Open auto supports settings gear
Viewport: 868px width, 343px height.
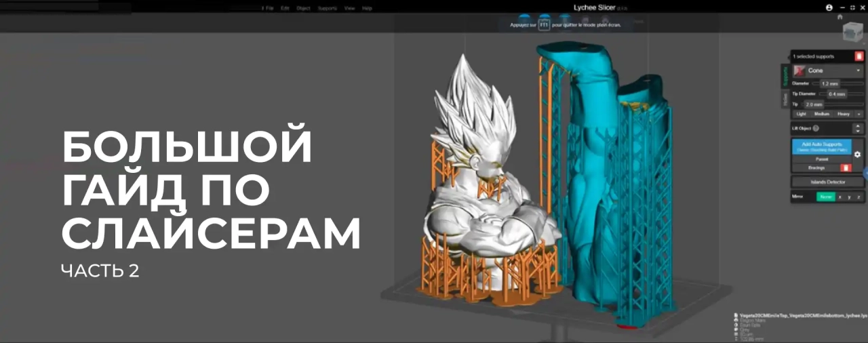point(857,155)
